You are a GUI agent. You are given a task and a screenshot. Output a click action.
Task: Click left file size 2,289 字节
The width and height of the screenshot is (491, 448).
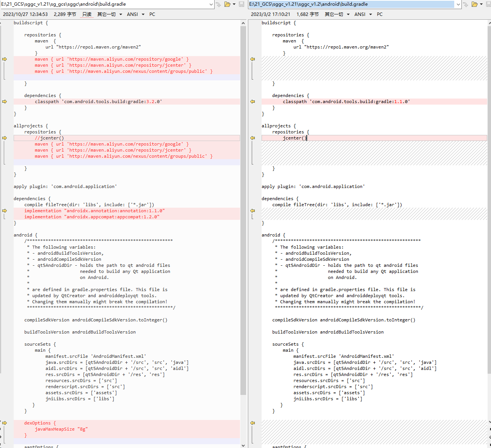pyautogui.click(x=65, y=14)
